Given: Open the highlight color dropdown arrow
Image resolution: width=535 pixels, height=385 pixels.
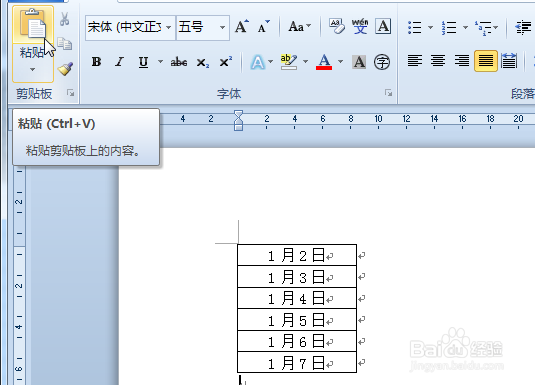Looking at the screenshot, I should 305,62.
